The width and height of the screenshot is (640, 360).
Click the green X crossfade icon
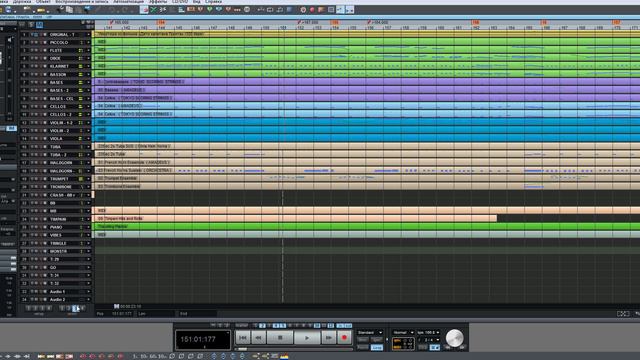(x=153, y=10)
